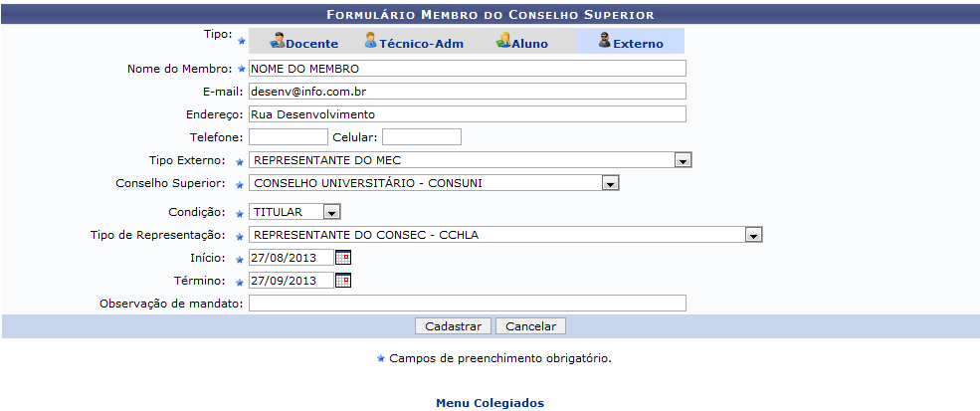Click the Observação de mandato field
Image resolution: width=980 pixels, height=411 pixels.
(467, 304)
